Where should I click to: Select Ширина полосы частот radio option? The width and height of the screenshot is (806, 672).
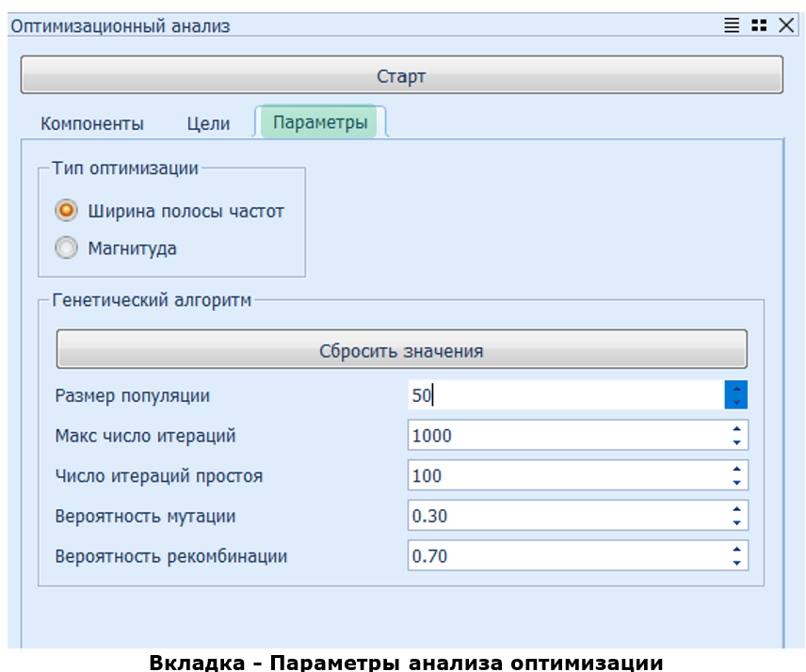(x=67, y=211)
